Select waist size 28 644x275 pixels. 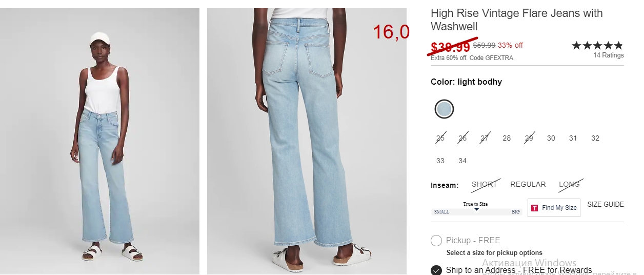coord(507,138)
